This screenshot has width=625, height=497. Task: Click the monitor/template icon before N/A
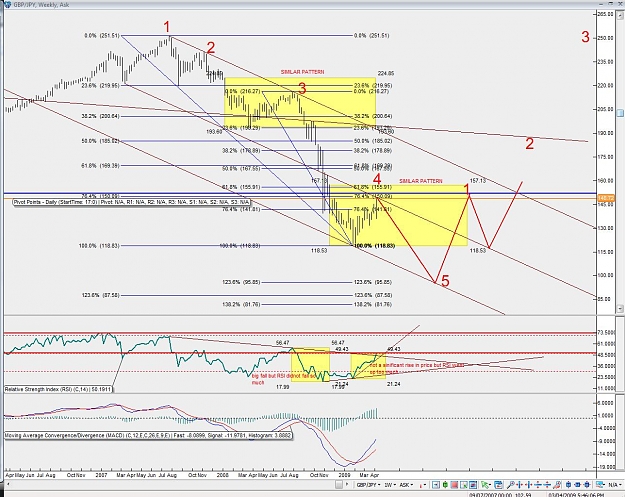point(600,485)
